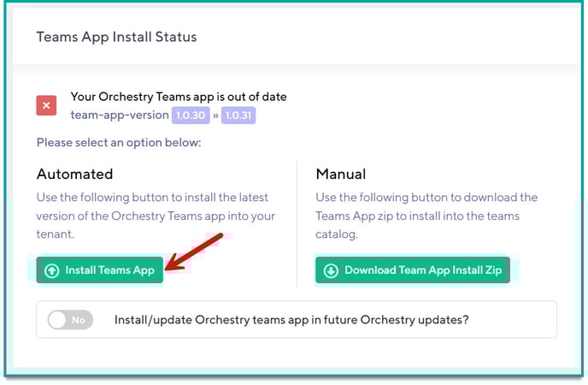Click the install/update future updates question text
Viewport: 588px width, 385px height.
pos(291,320)
